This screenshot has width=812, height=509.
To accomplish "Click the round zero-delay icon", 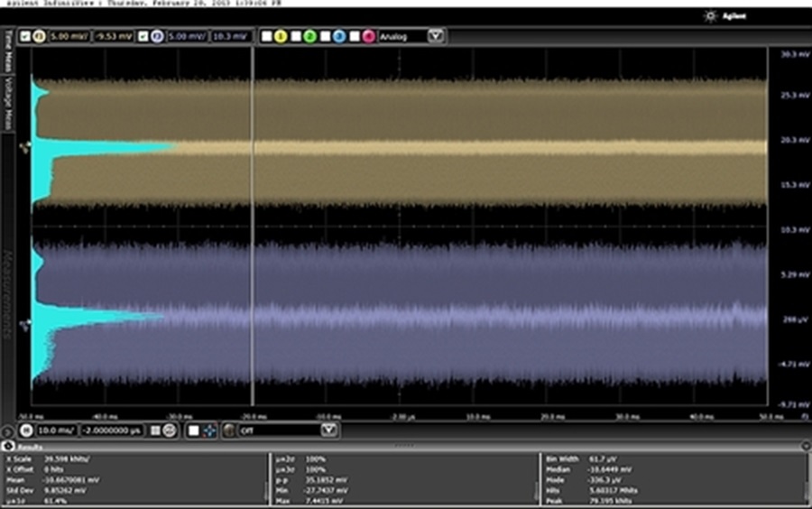I will (x=170, y=430).
